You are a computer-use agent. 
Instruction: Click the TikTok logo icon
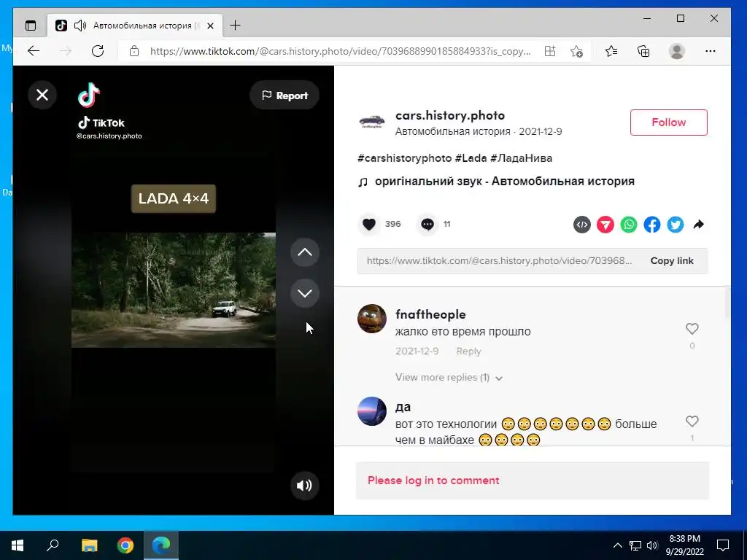tap(88, 95)
